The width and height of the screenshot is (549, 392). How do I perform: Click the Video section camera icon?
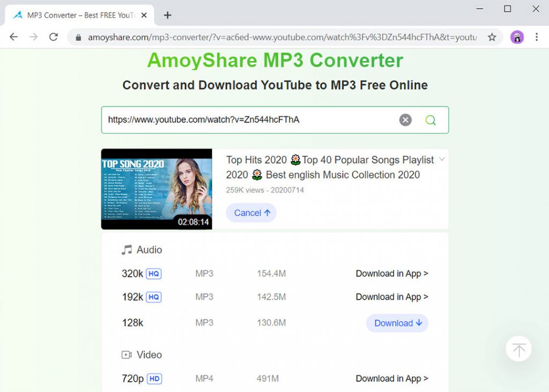click(127, 355)
